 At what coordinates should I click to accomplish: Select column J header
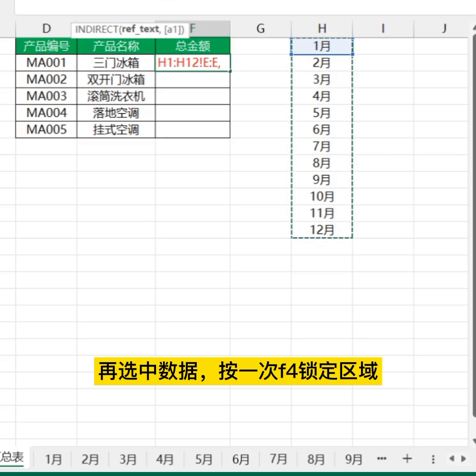pyautogui.click(x=444, y=29)
